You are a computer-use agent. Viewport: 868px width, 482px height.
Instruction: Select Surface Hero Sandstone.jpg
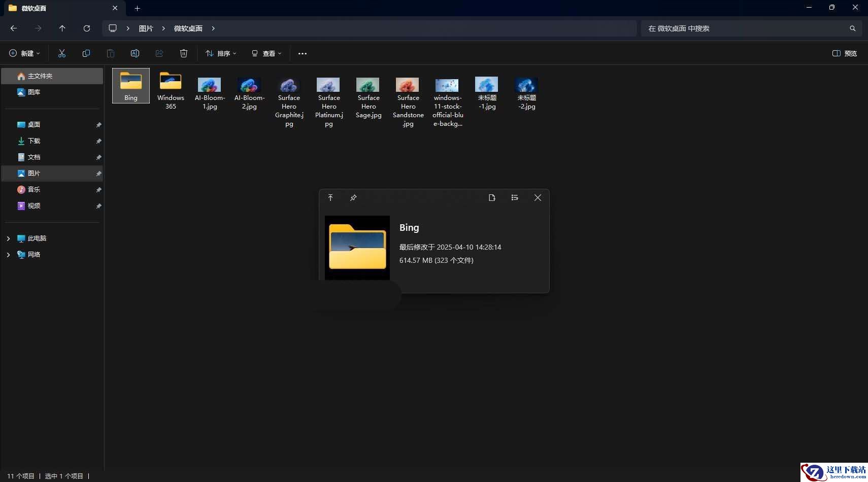pyautogui.click(x=408, y=102)
